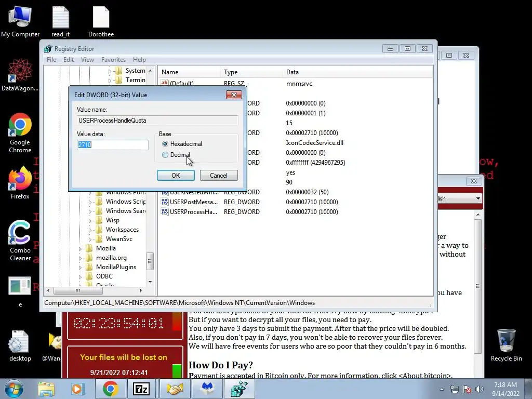Screen dimensions: 532x399
Task: Open Windows Media Player from taskbar
Action: click(x=77, y=389)
